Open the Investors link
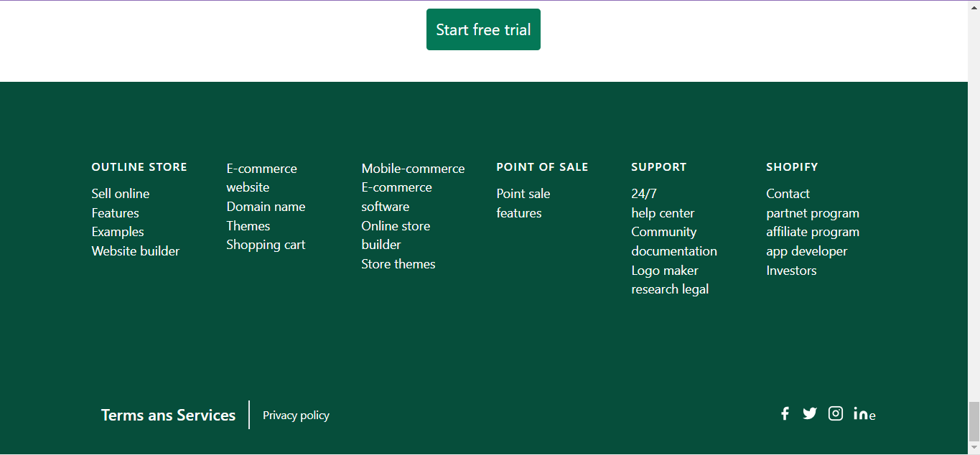 coord(791,270)
